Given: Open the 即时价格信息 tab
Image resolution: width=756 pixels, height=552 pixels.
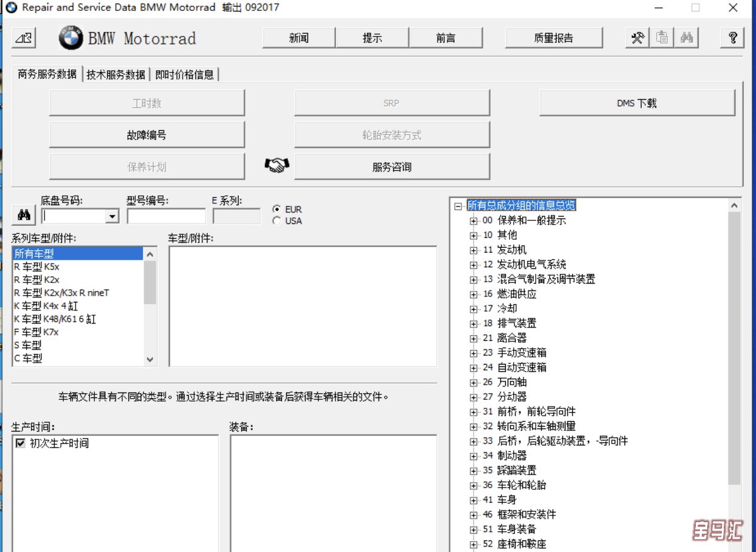Looking at the screenshot, I should click(184, 74).
